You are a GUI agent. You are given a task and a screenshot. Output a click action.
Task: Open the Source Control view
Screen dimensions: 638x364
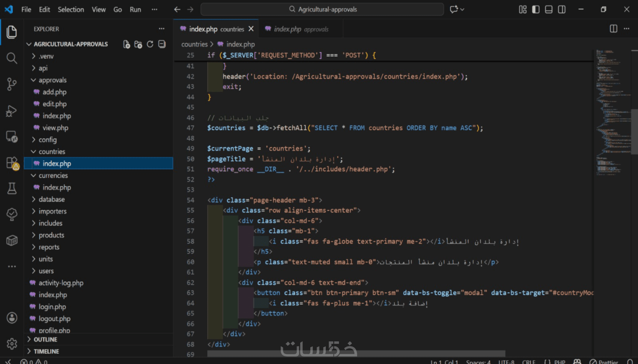12,84
